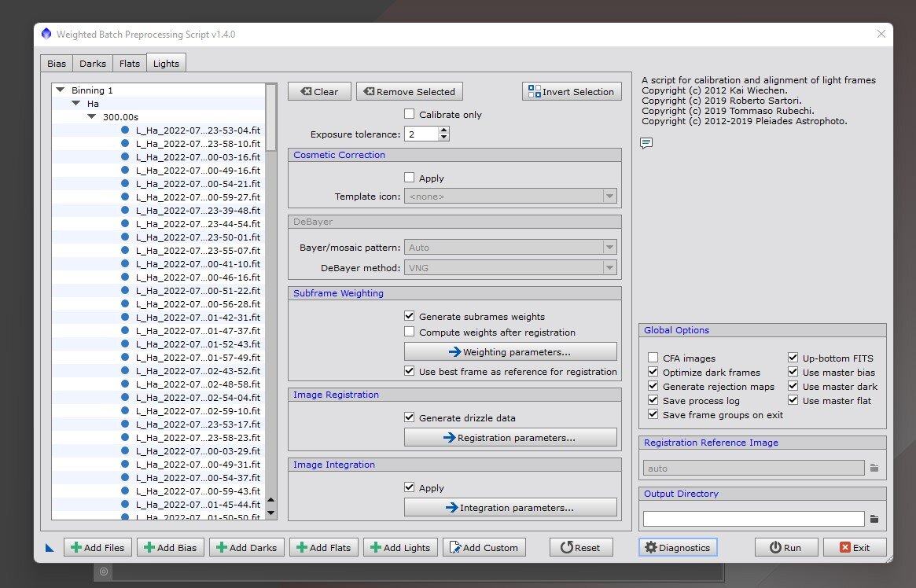This screenshot has height=588, width=916.
Task: Click the scroll-up arrow near the list bottom
Action: click(270, 500)
